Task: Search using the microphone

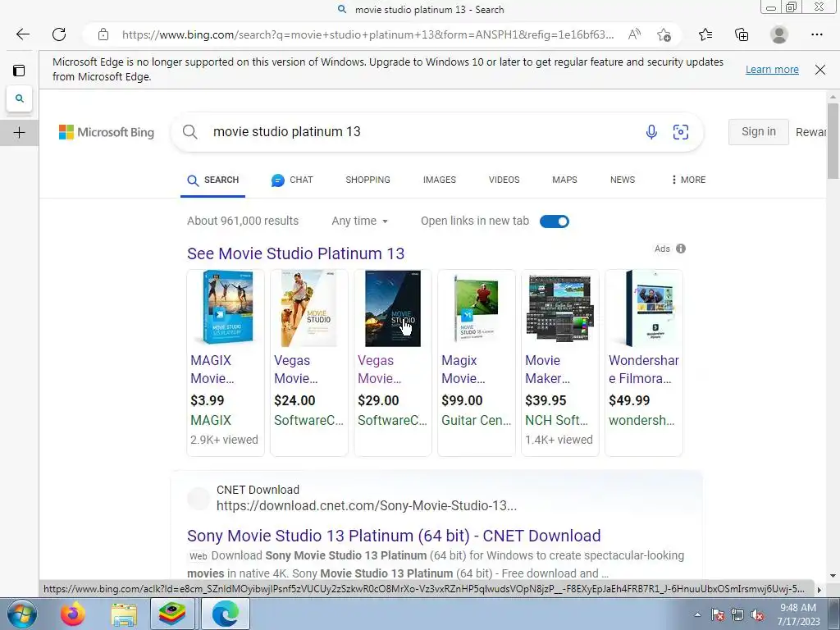Action: (x=651, y=132)
